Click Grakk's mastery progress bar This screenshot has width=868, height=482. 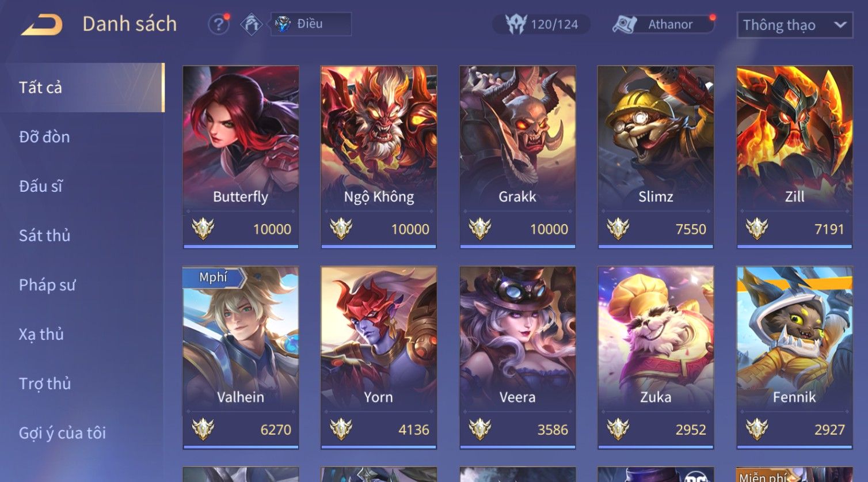[x=517, y=246]
